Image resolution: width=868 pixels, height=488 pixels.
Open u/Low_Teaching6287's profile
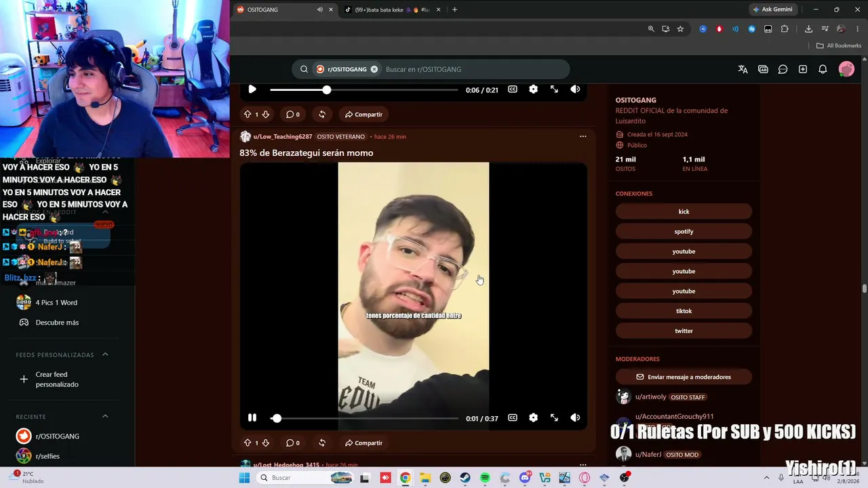(283, 137)
